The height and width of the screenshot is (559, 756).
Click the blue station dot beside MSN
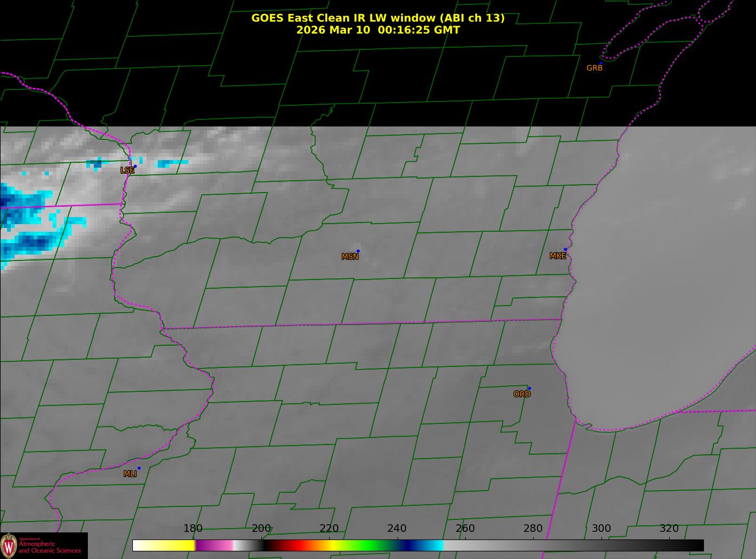coord(358,251)
